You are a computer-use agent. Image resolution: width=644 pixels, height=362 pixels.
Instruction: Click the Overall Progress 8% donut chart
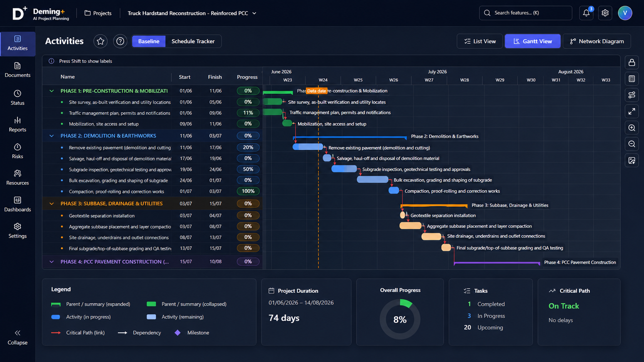[x=400, y=319]
